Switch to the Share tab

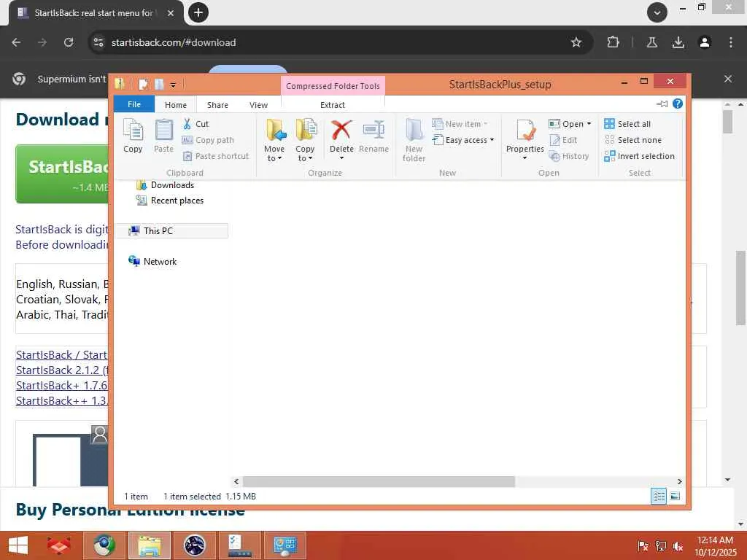pyautogui.click(x=217, y=105)
